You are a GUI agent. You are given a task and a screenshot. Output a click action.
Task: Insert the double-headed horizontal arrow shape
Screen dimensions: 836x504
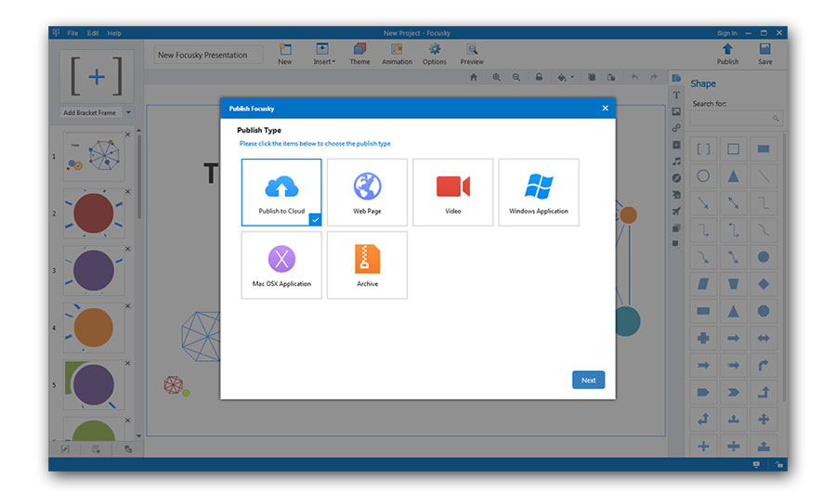click(x=764, y=338)
